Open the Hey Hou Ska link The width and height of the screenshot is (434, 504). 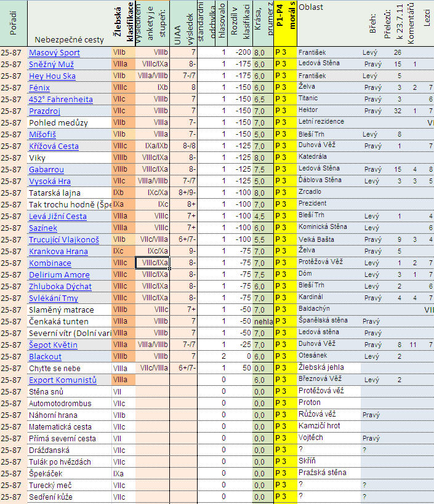coord(52,76)
